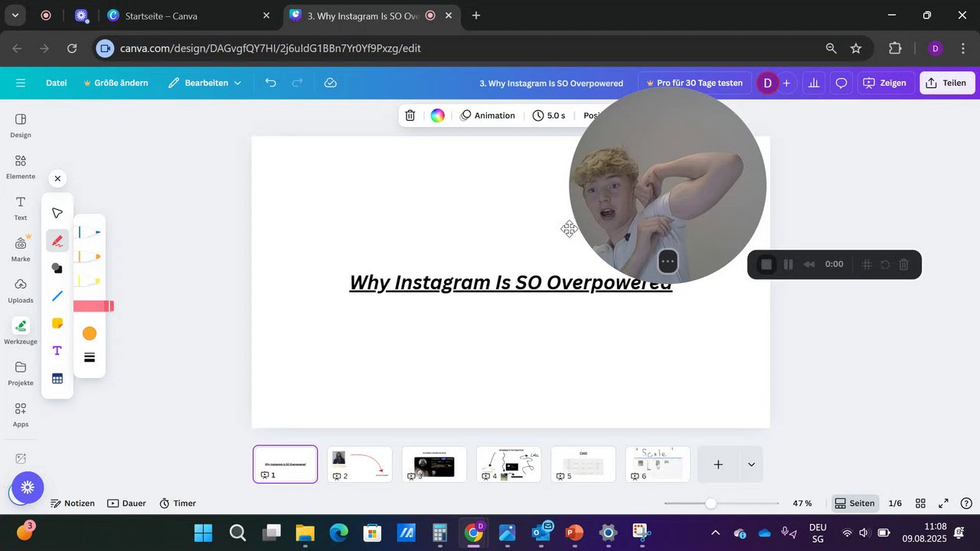Open the Timer tool
Image resolution: width=980 pixels, height=551 pixels.
tap(178, 504)
